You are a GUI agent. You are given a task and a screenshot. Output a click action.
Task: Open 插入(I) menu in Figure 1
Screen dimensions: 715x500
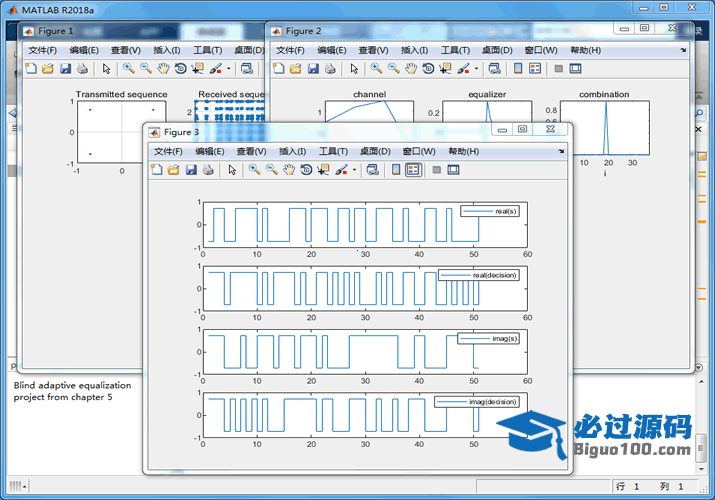[x=166, y=50]
